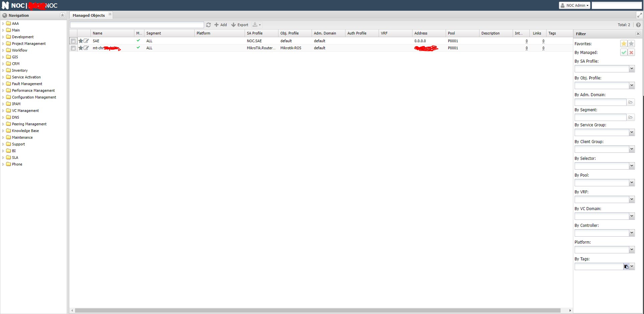644x314 pixels.
Task: Sort by the SA Profile column header
Action: point(261,33)
